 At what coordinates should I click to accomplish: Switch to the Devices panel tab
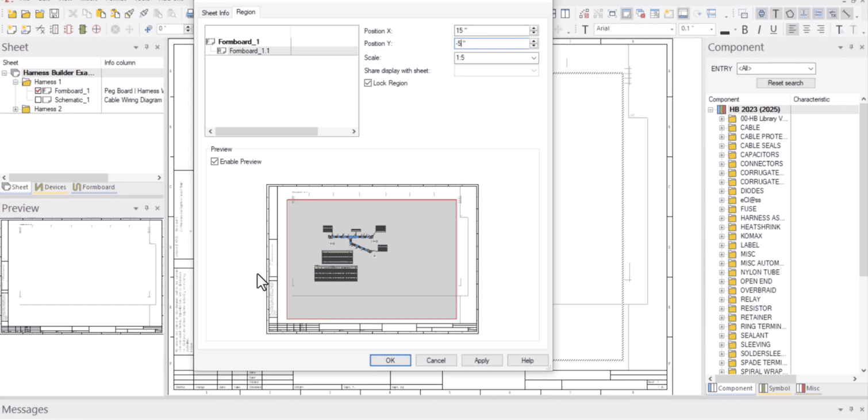[x=50, y=187]
